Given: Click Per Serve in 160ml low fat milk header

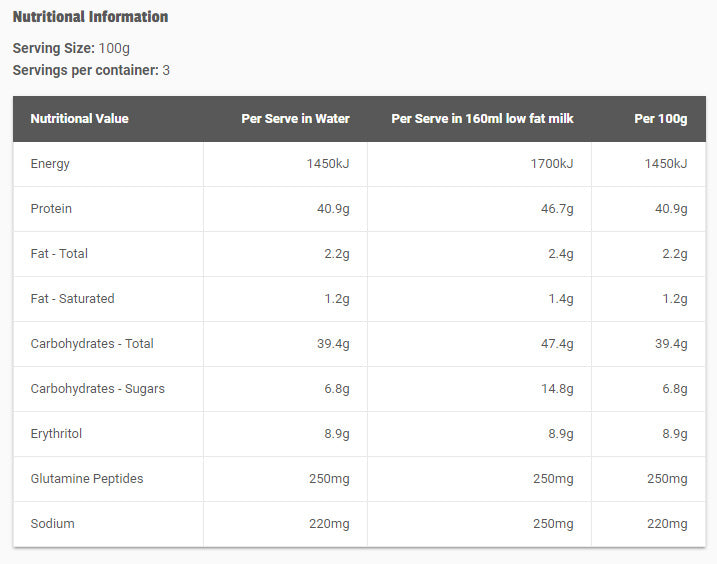Looking at the screenshot, I should (482, 119).
